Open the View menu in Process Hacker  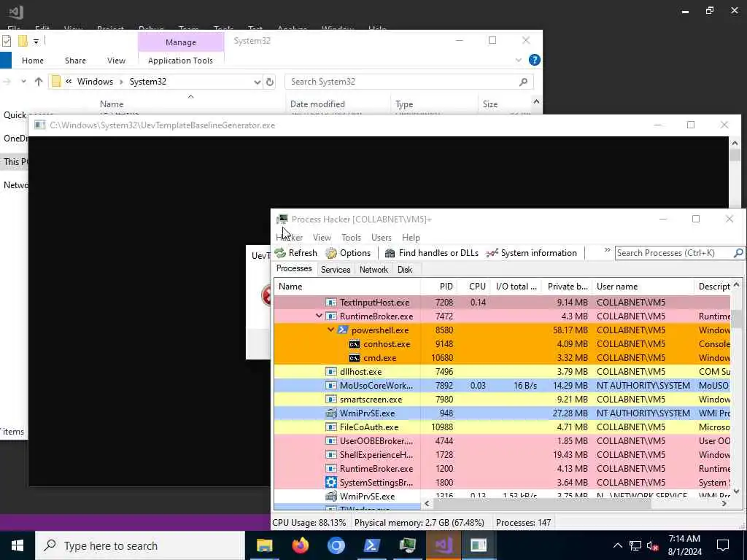point(322,237)
